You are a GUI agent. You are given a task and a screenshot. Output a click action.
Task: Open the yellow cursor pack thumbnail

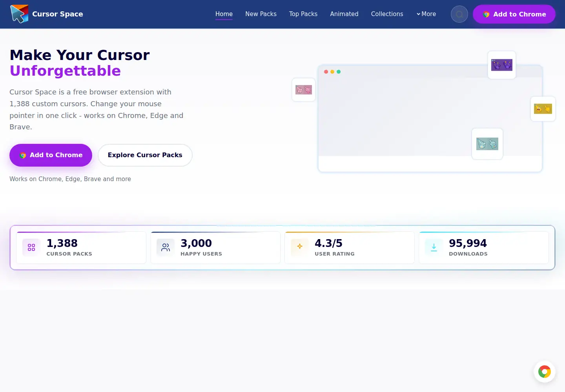click(543, 109)
